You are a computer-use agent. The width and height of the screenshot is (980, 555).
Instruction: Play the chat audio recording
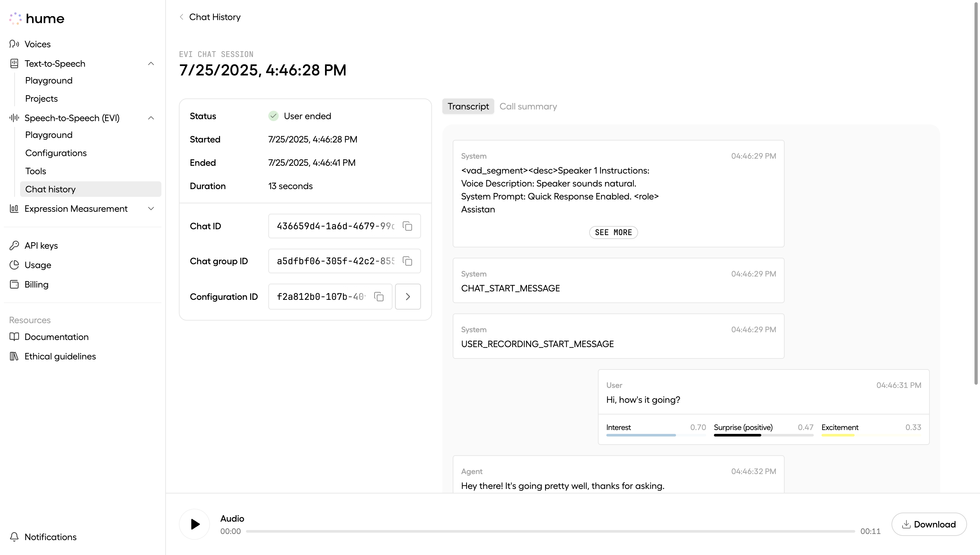pyautogui.click(x=194, y=524)
